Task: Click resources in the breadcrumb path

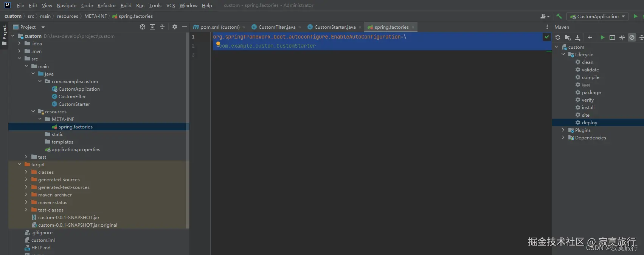Action: 67,16
